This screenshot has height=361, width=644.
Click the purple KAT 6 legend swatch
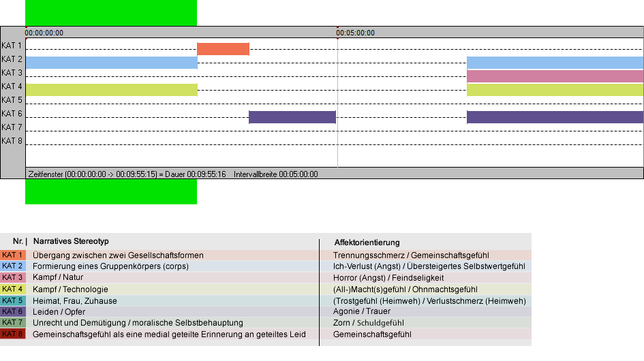(13, 311)
